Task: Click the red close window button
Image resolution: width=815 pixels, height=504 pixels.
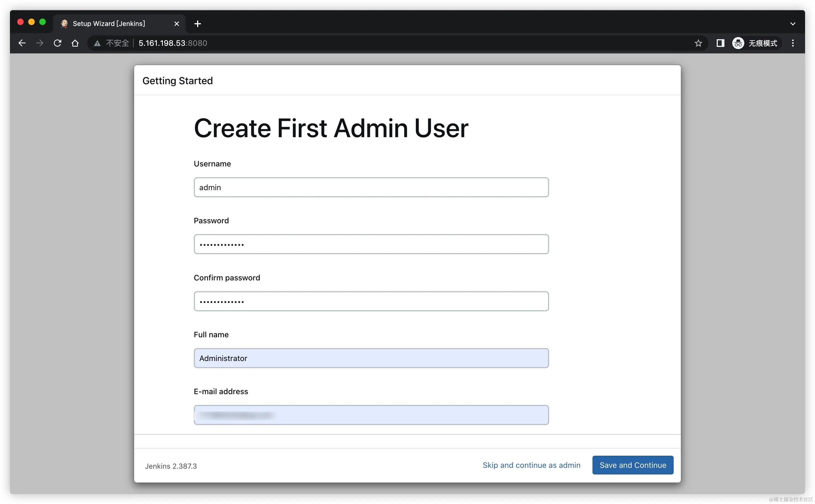Action: coord(20,22)
